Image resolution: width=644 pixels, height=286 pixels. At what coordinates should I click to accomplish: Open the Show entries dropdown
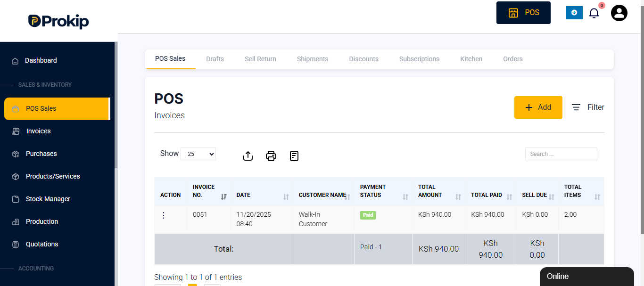(198, 154)
